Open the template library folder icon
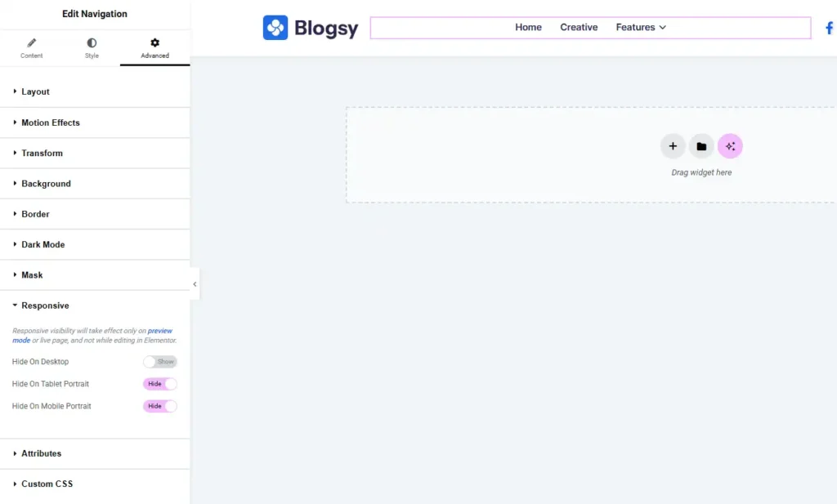 pyautogui.click(x=701, y=146)
